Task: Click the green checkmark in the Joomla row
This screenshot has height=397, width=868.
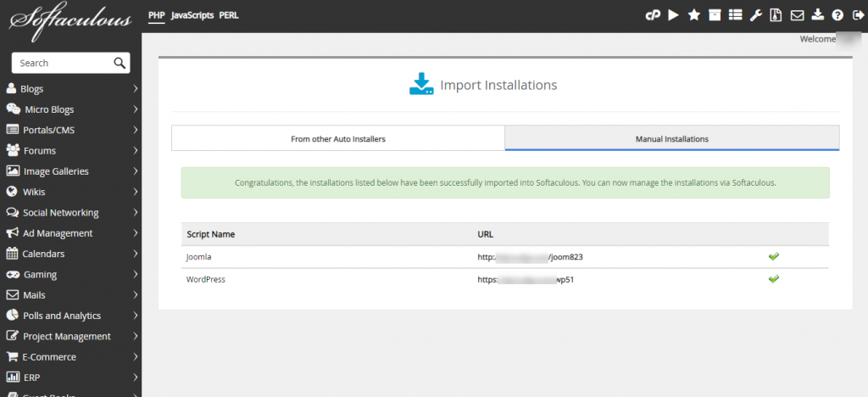Action: [774, 256]
